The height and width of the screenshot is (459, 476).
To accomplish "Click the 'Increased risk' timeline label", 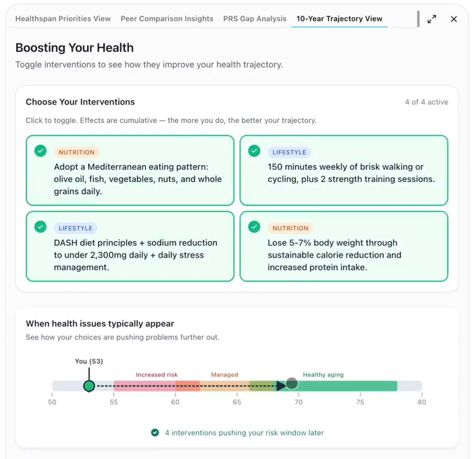I will pos(157,375).
